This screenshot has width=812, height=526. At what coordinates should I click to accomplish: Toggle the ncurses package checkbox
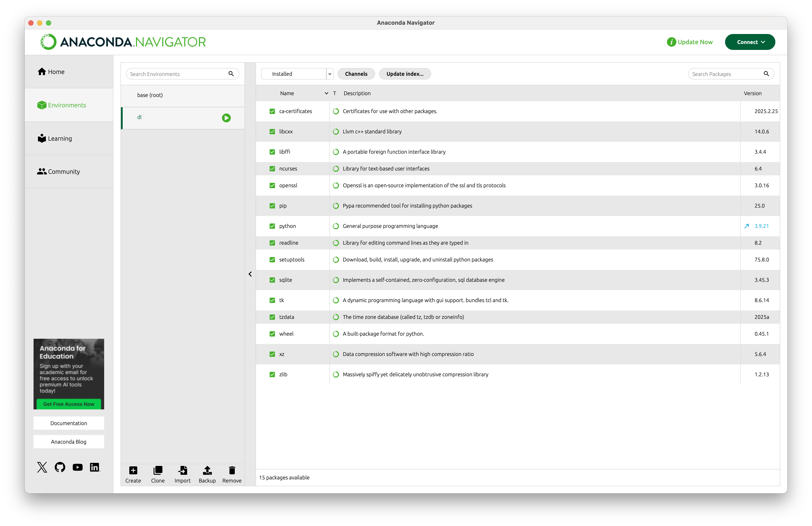(x=272, y=169)
